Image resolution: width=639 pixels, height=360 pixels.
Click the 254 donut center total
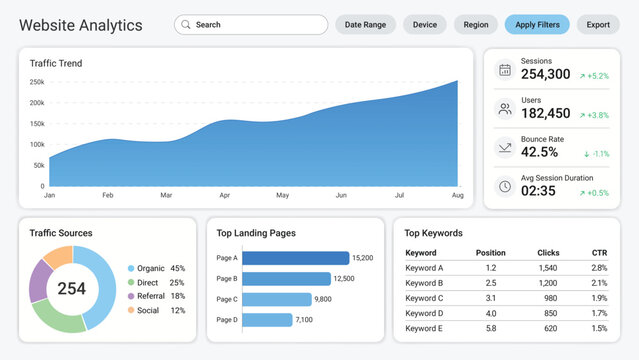pyautogui.click(x=72, y=289)
